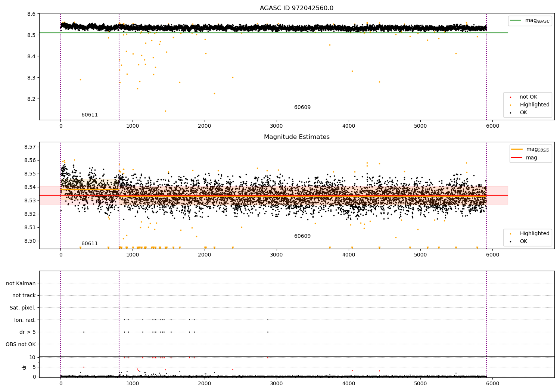This screenshot has width=560, height=392.
Task: Click the 'dr > 5' axis label
Action: pos(28,332)
